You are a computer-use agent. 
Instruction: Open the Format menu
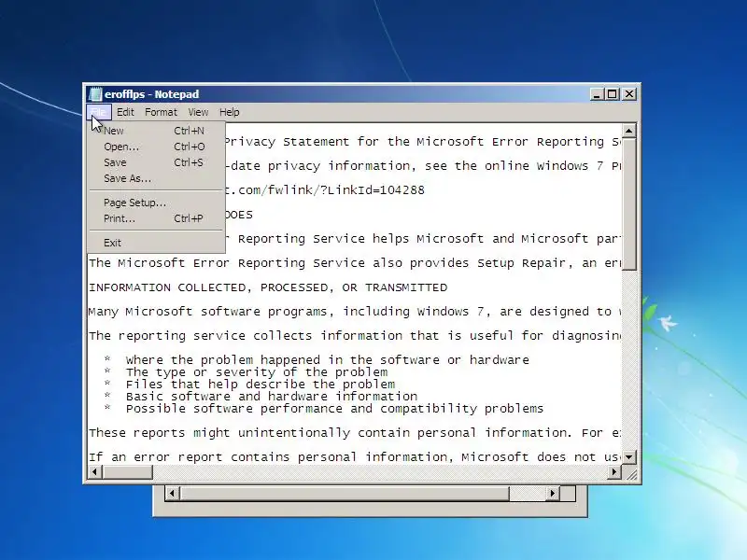tap(161, 112)
